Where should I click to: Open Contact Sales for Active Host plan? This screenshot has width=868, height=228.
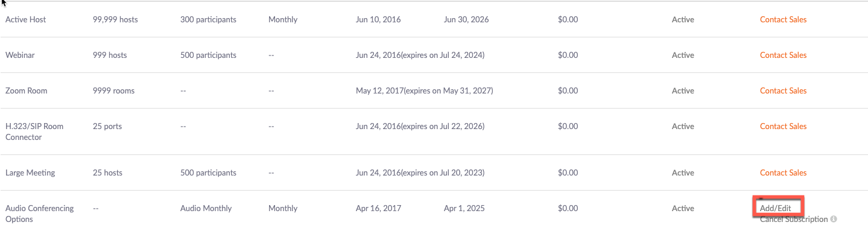point(783,19)
